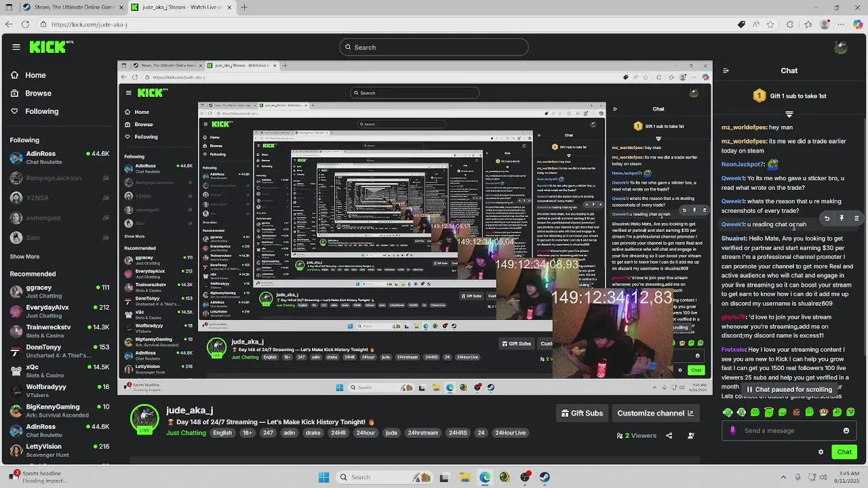Image resolution: width=868 pixels, height=488 pixels.
Task: Open Windows Start button on taskbar
Action: tap(323, 477)
